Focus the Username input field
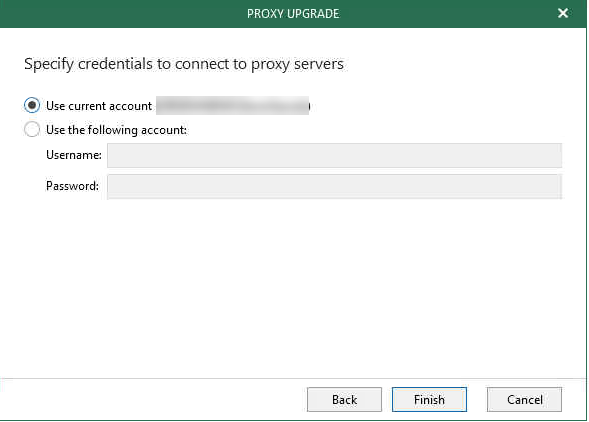589x422 pixels. pos(334,155)
